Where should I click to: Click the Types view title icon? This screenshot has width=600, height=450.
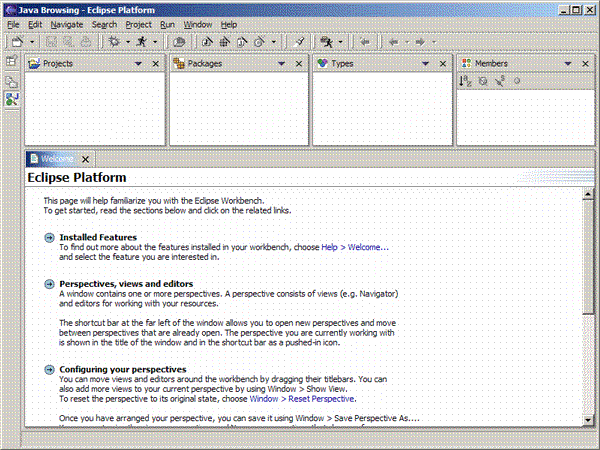click(x=323, y=64)
